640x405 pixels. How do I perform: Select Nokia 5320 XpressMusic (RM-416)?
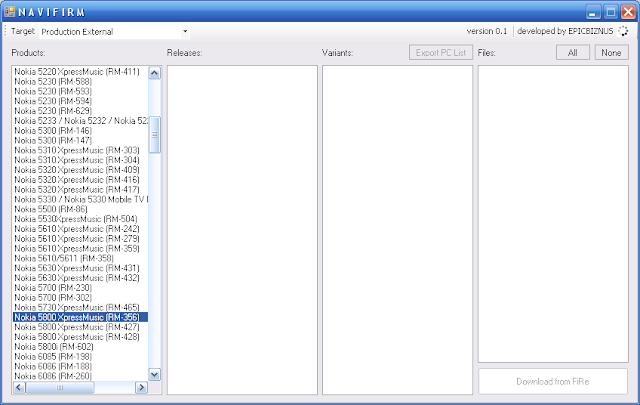pyautogui.click(x=80, y=180)
